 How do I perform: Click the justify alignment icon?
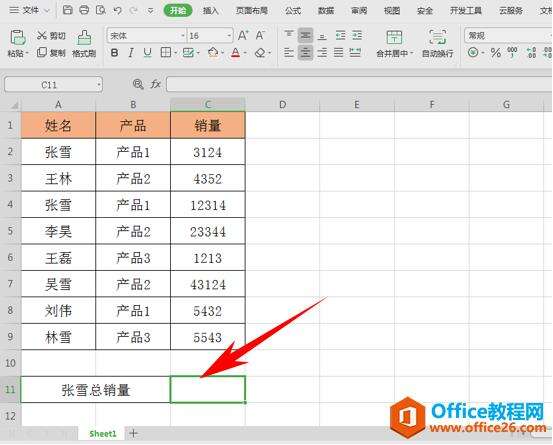pos(339,53)
